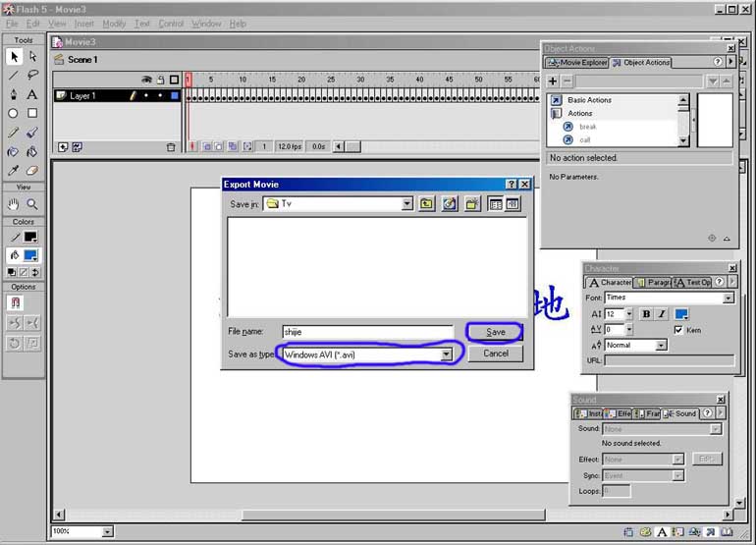The image size is (756, 545).
Task: Create a new folder in Export dialog
Action: [x=472, y=203]
